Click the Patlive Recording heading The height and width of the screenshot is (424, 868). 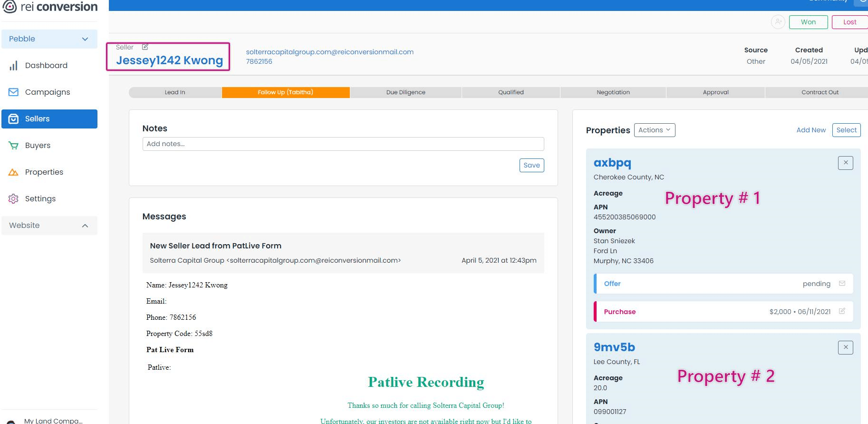click(x=426, y=382)
